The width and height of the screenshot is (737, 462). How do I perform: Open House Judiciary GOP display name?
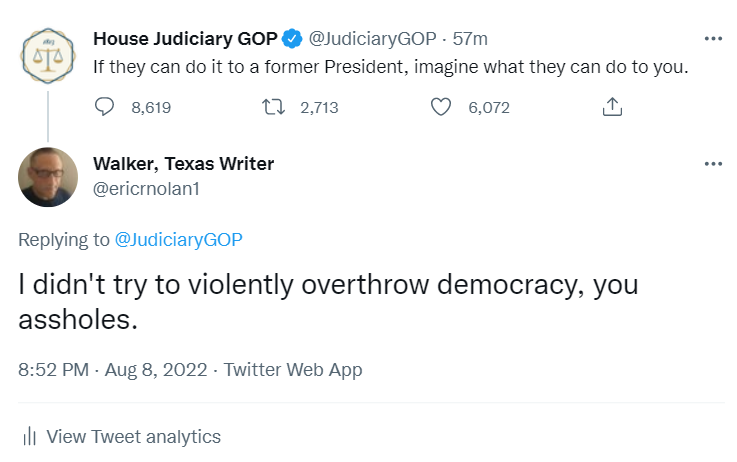click(185, 39)
